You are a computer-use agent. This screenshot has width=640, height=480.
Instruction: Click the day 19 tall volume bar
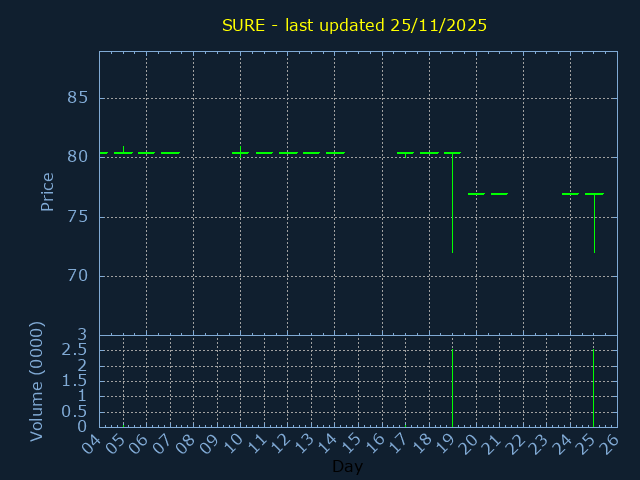pyautogui.click(x=452, y=388)
